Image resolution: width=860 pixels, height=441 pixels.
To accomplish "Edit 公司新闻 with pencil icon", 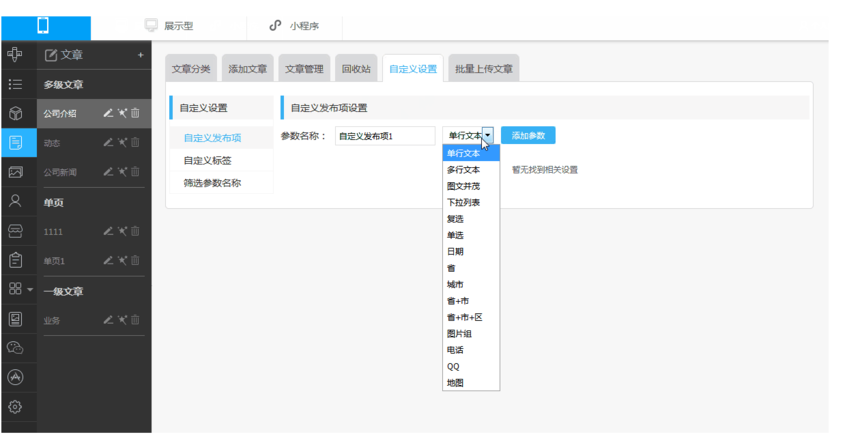I will pos(109,172).
